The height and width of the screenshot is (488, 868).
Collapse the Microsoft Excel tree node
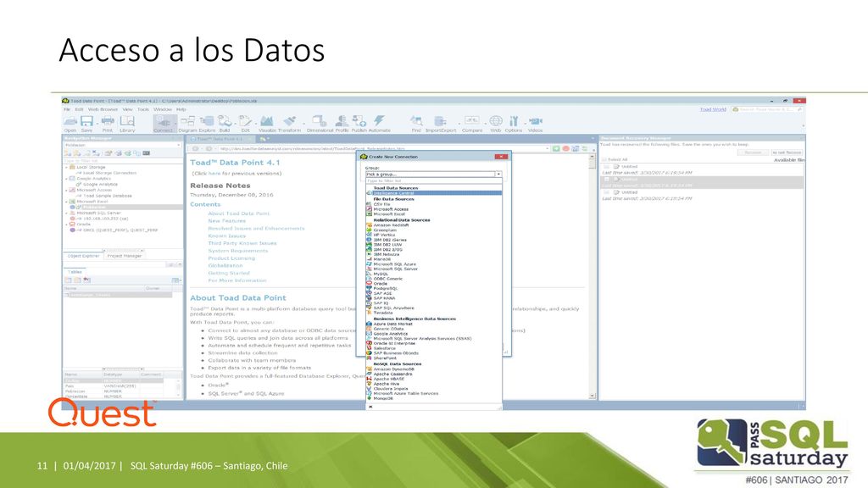[x=66, y=202]
